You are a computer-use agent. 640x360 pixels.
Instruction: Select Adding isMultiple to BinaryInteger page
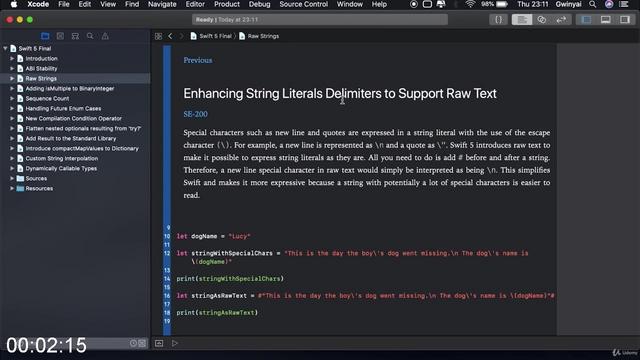[70, 89]
